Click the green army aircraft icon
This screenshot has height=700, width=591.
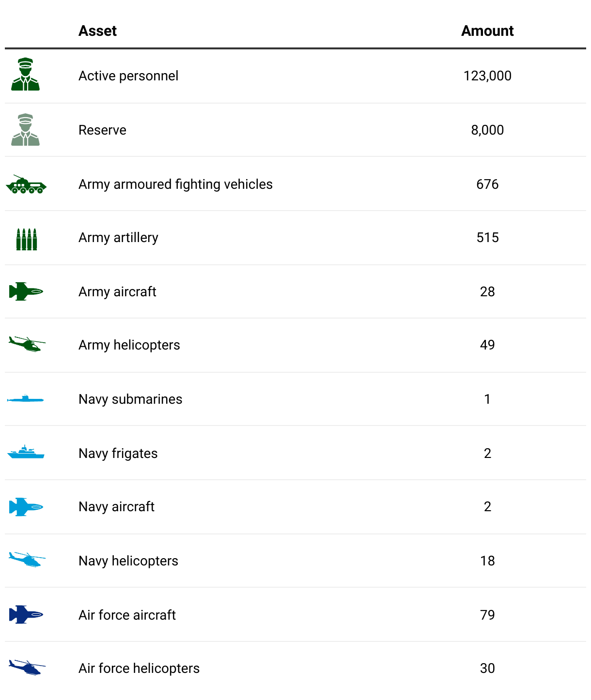26,291
